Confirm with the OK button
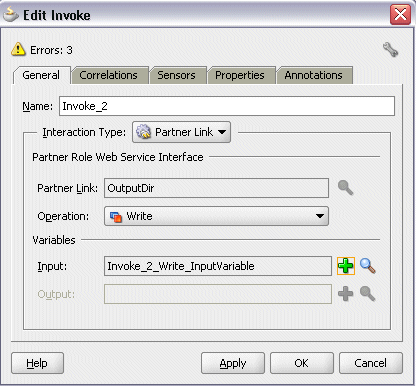This screenshot has height=386, width=416. click(x=302, y=363)
